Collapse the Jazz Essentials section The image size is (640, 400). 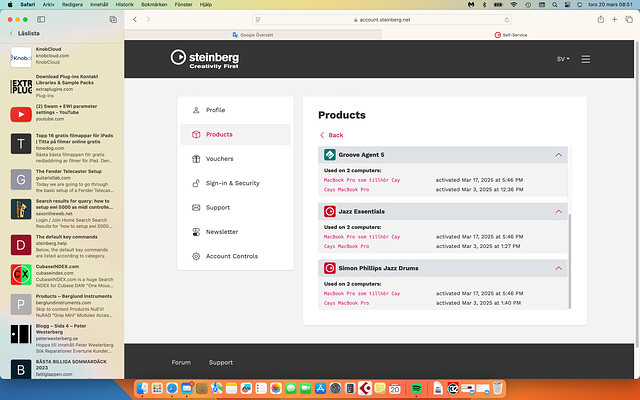click(558, 211)
